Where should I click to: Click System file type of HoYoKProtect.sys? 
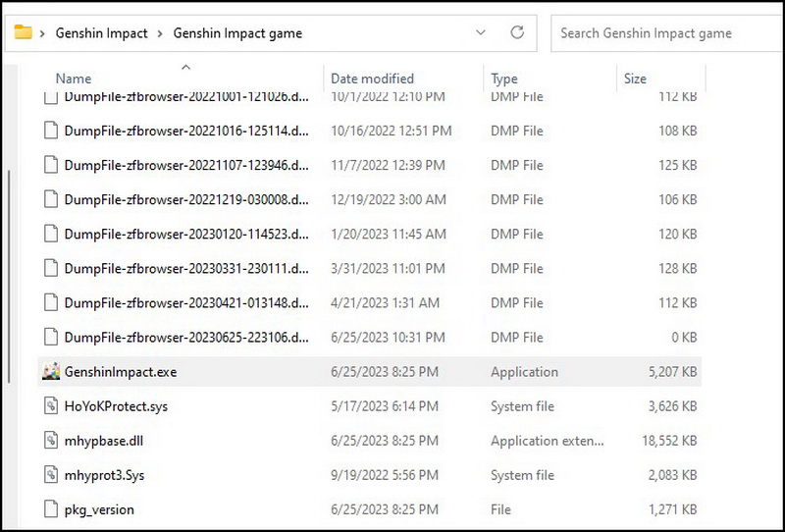point(522,406)
